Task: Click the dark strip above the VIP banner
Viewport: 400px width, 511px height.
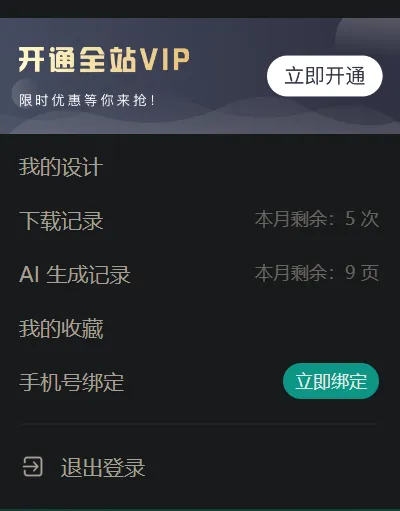Action: pyautogui.click(x=200, y=9)
